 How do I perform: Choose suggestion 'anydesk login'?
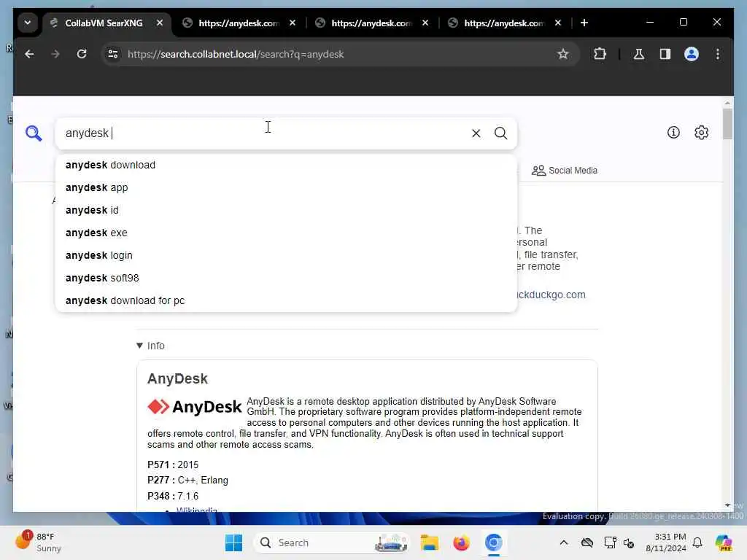(x=286, y=255)
